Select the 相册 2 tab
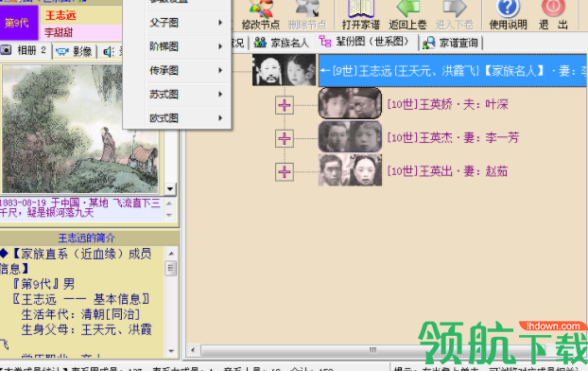The image size is (588, 371). pyautogui.click(x=24, y=50)
